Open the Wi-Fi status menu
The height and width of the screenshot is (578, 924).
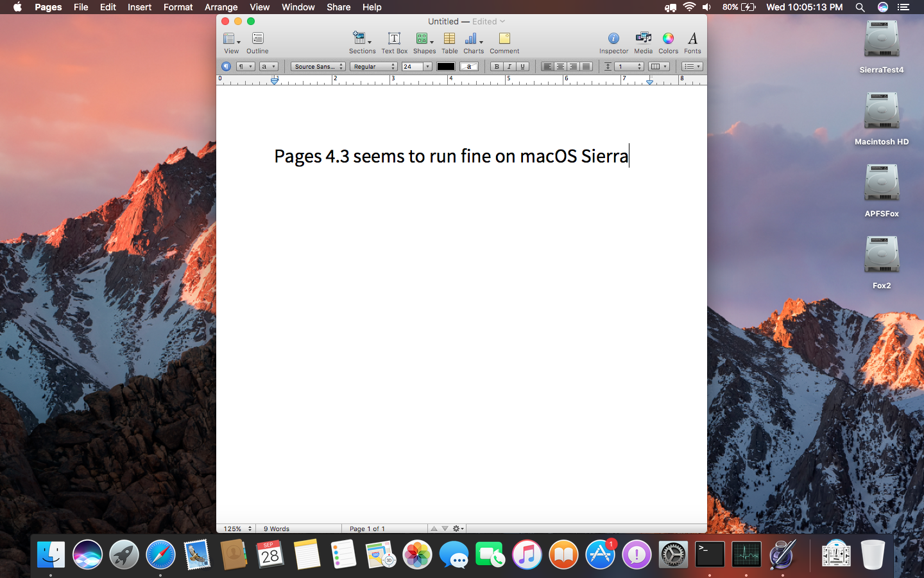point(689,7)
